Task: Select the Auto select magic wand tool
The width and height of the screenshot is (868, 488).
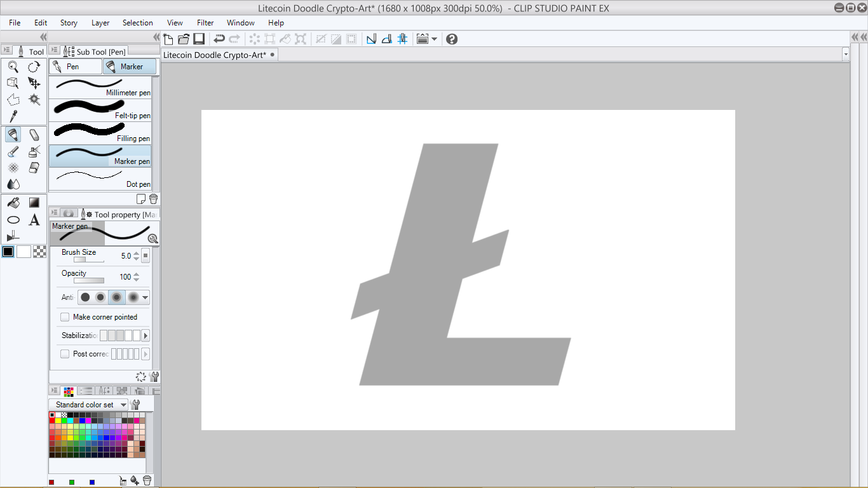Action: (34, 100)
